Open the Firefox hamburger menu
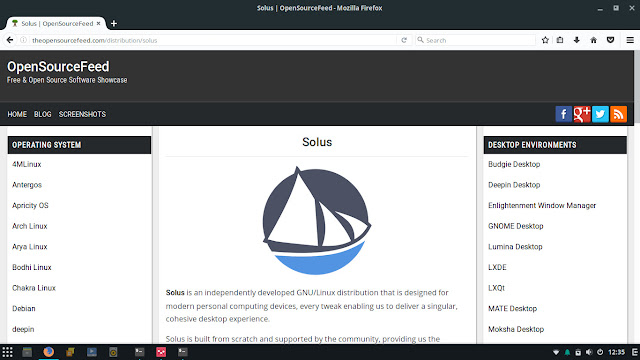This screenshot has height=360, width=640. pyautogui.click(x=630, y=40)
